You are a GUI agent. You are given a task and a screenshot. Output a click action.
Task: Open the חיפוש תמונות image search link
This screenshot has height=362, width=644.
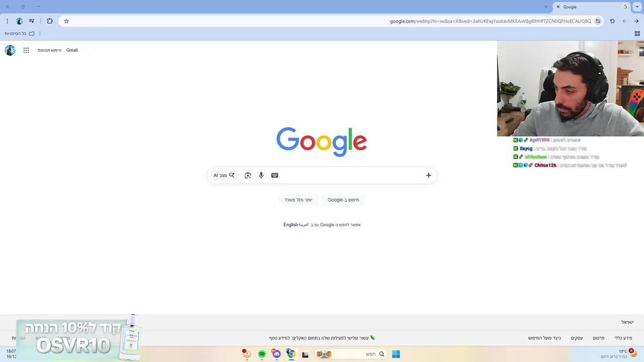pyautogui.click(x=49, y=50)
